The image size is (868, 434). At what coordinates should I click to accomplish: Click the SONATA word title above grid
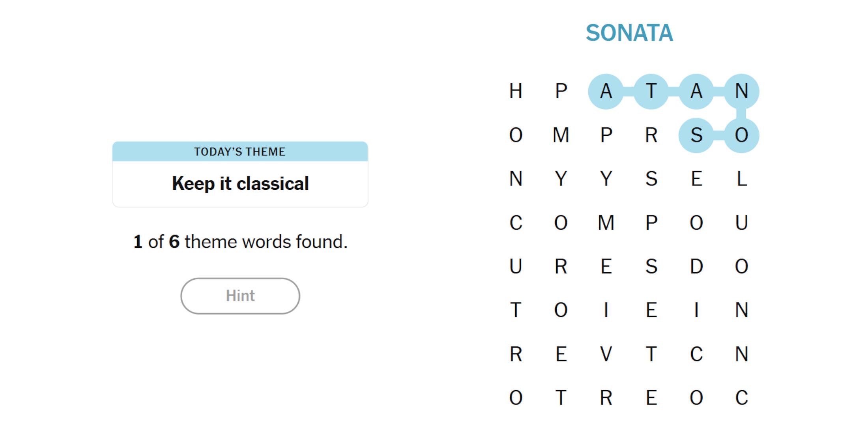tap(629, 33)
